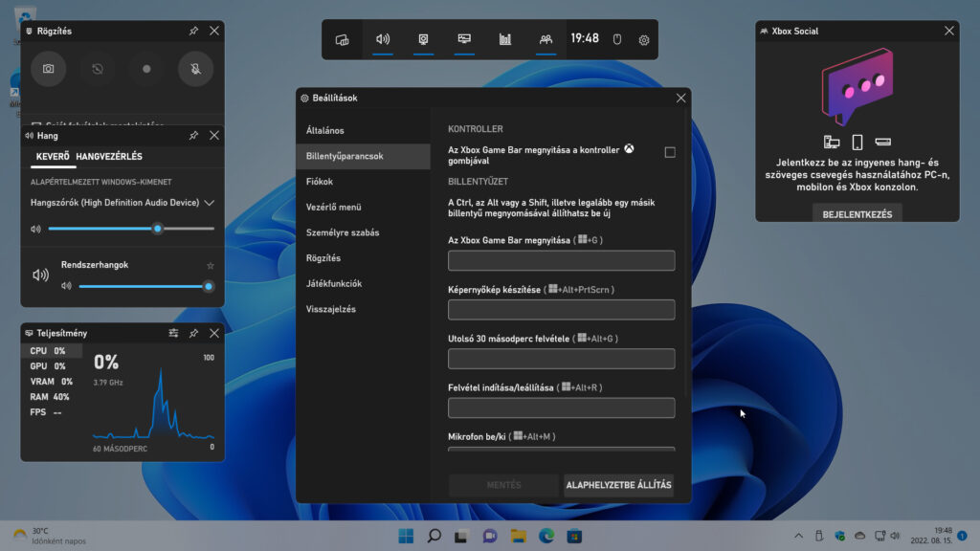
Task: Toggle the Capture widget in Game Bar toolbar
Action: point(423,39)
